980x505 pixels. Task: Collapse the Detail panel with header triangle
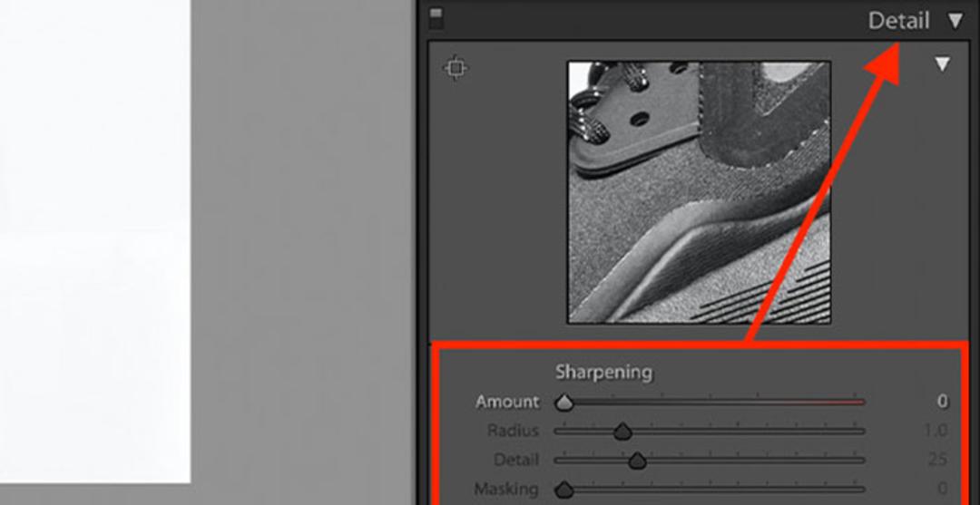[955, 21]
